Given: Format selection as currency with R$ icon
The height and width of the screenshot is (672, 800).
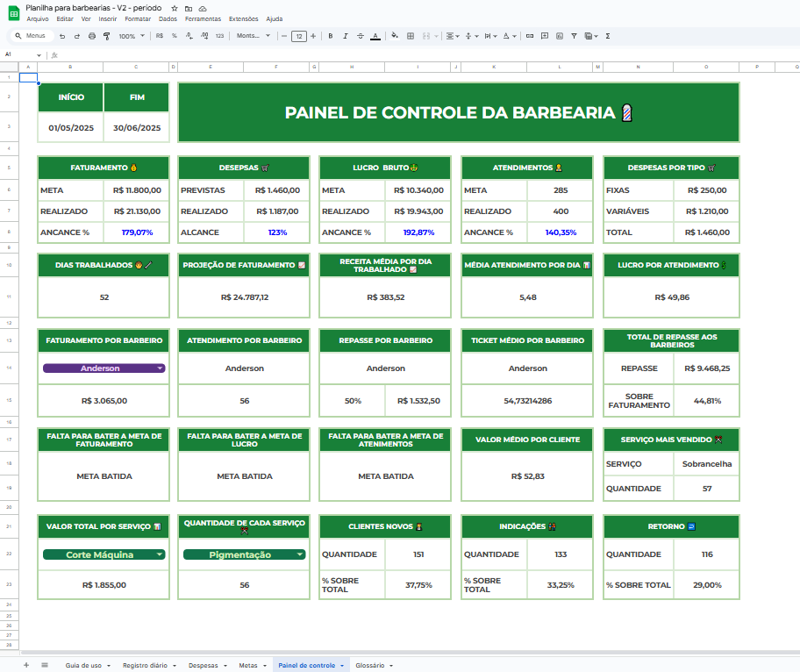Looking at the screenshot, I should 159,36.
